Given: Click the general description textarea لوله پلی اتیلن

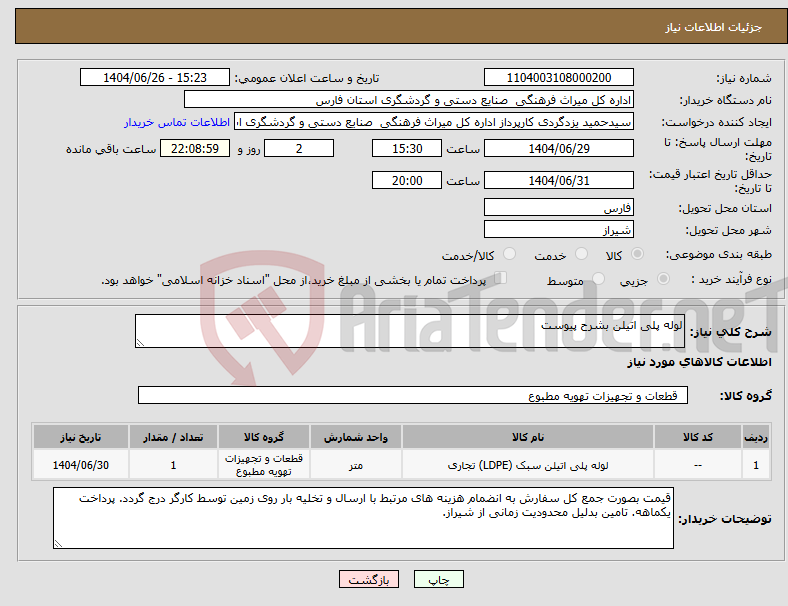Looking at the screenshot, I should tap(410, 331).
